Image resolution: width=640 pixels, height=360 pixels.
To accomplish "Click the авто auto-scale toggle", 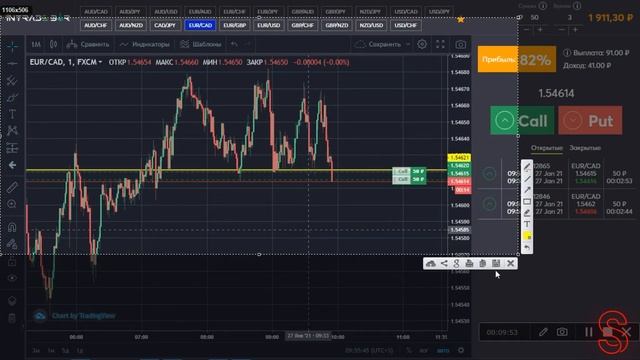I will coord(442,350).
